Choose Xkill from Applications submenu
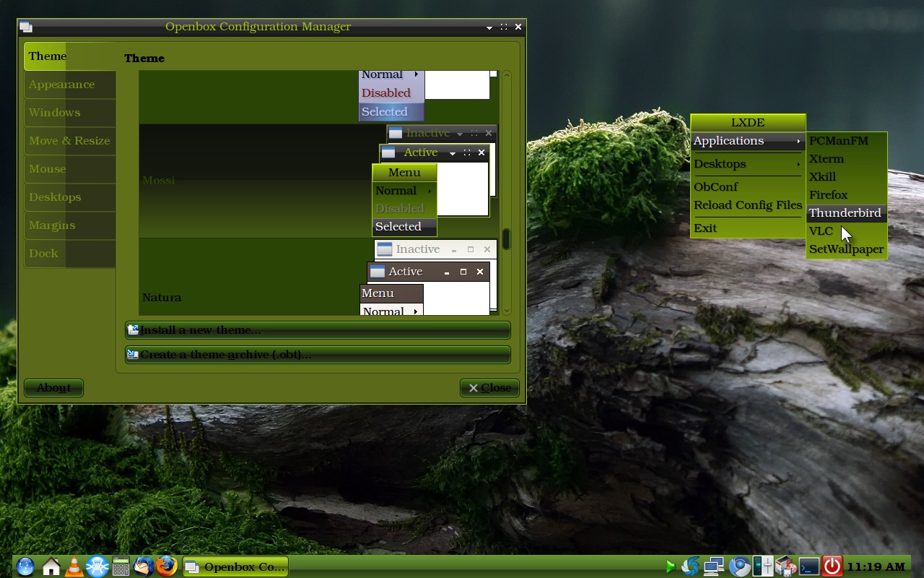 pyautogui.click(x=846, y=177)
